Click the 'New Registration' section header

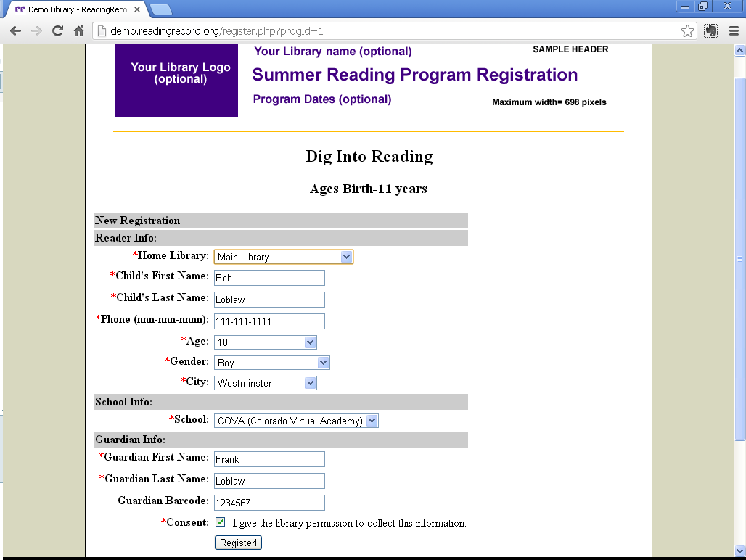pyautogui.click(x=281, y=221)
